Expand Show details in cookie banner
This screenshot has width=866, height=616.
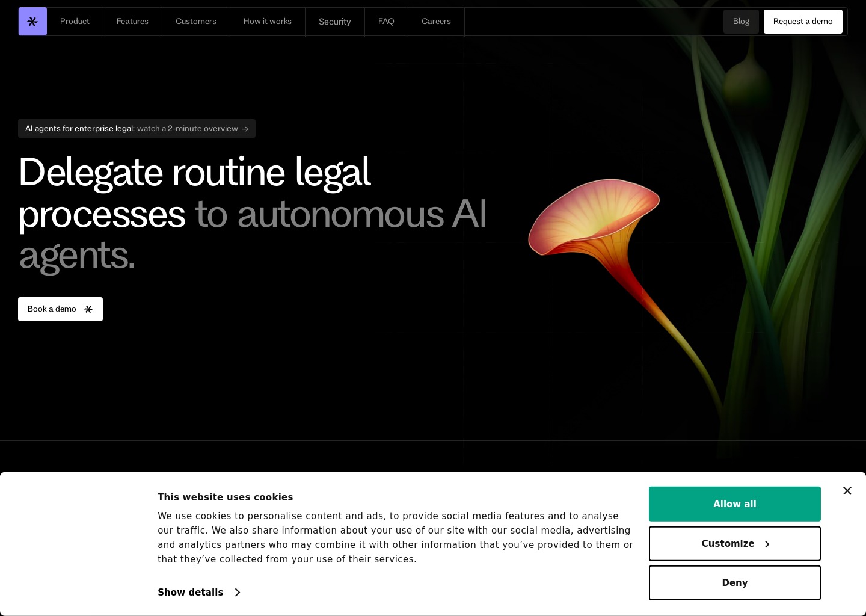pyautogui.click(x=199, y=593)
